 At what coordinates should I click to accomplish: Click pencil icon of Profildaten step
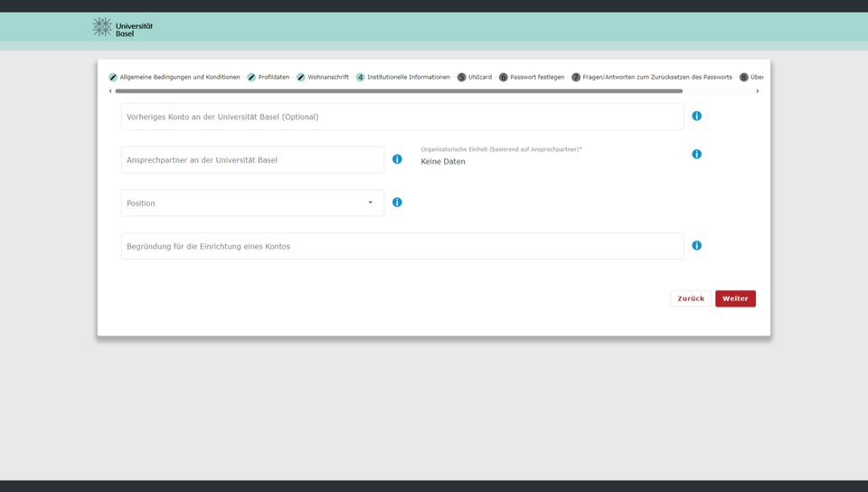(x=251, y=78)
